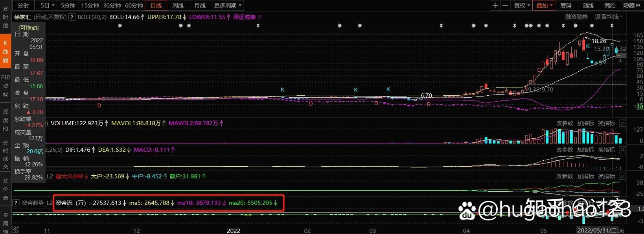This screenshot has height=234, width=644.
Task: Open the 设置均线 dropdown
Action: [608, 17]
